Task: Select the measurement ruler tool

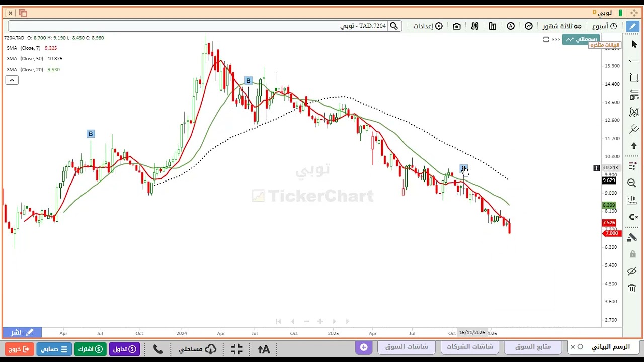Action: 632,200
